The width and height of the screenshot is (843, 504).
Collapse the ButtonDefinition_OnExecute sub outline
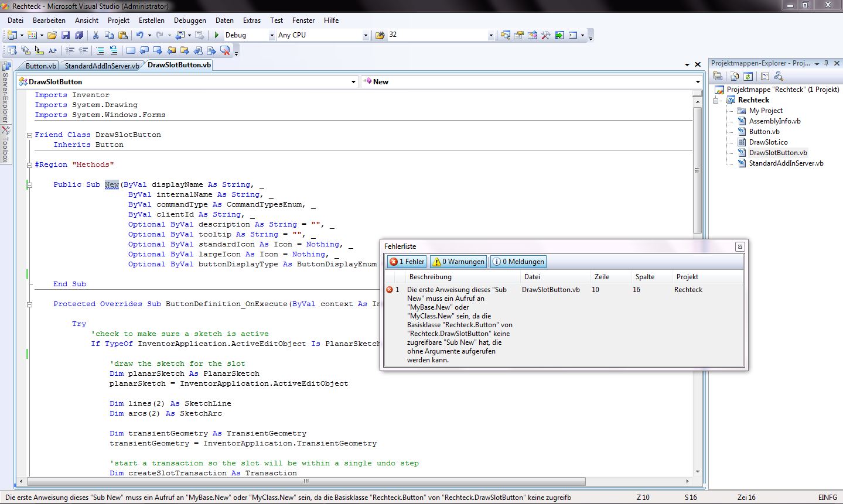point(29,304)
